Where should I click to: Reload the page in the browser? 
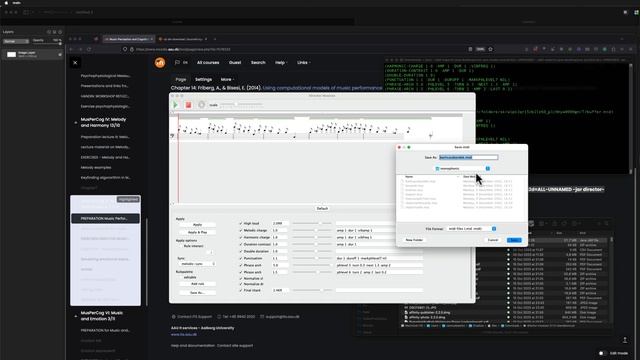(x=89, y=49)
